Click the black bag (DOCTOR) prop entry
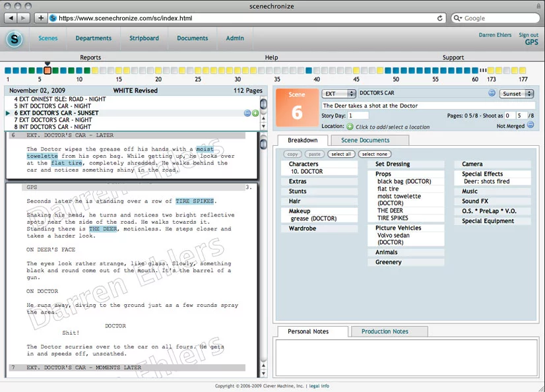The width and height of the screenshot is (545, 392). pos(404,181)
